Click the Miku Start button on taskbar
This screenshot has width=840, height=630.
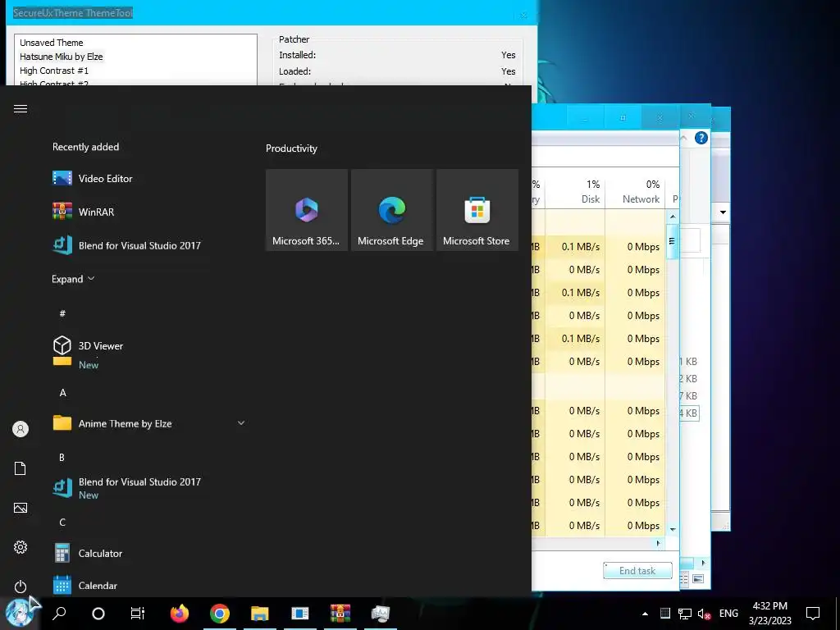click(x=18, y=614)
